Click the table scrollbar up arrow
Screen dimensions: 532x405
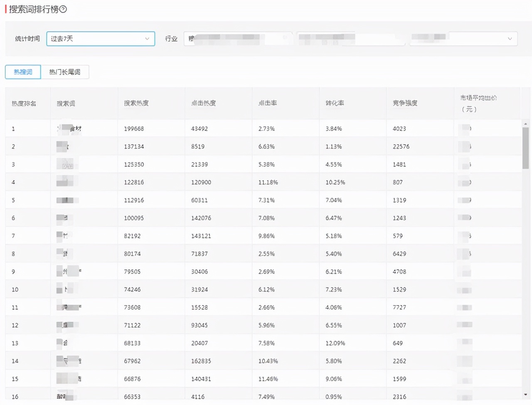526,123
